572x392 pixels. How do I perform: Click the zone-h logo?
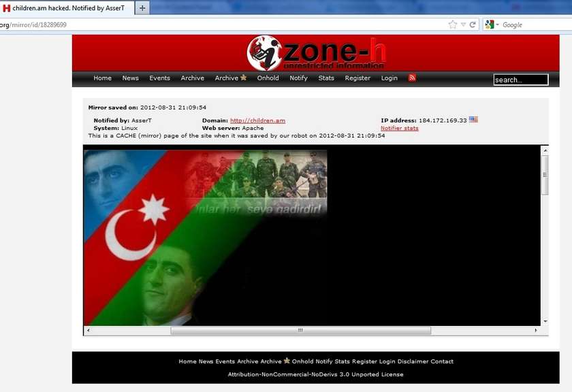coord(317,52)
